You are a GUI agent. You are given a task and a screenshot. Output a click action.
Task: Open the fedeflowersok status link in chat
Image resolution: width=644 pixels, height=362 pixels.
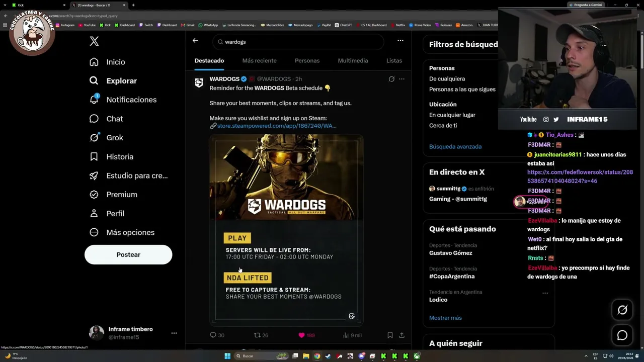[x=580, y=176]
